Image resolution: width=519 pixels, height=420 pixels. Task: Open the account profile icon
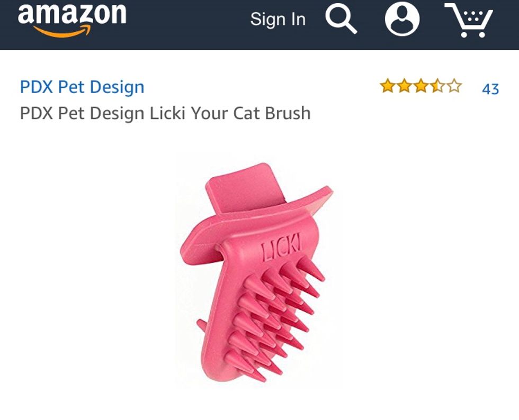[x=402, y=19]
